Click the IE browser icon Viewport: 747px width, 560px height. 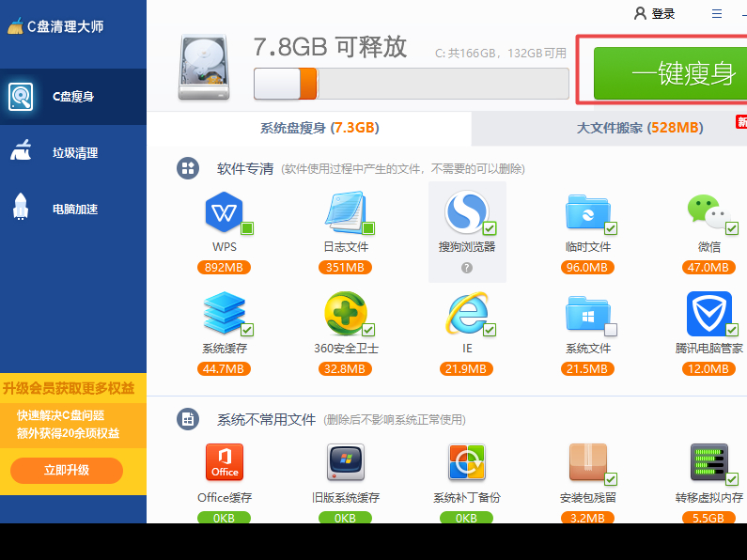coord(466,313)
